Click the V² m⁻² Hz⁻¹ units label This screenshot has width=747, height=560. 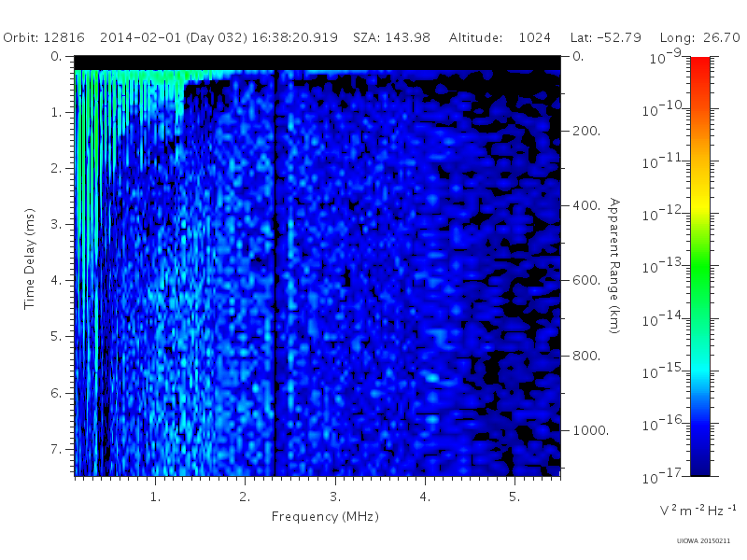click(698, 511)
